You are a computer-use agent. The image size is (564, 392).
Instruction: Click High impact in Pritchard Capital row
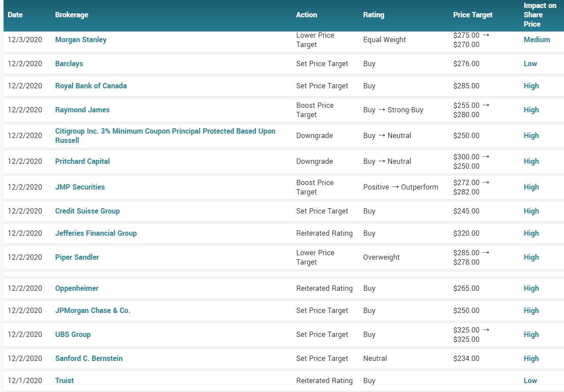[531, 161]
